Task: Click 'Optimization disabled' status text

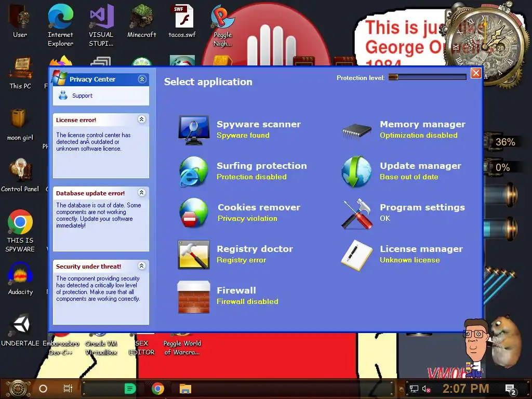Action: tap(419, 136)
